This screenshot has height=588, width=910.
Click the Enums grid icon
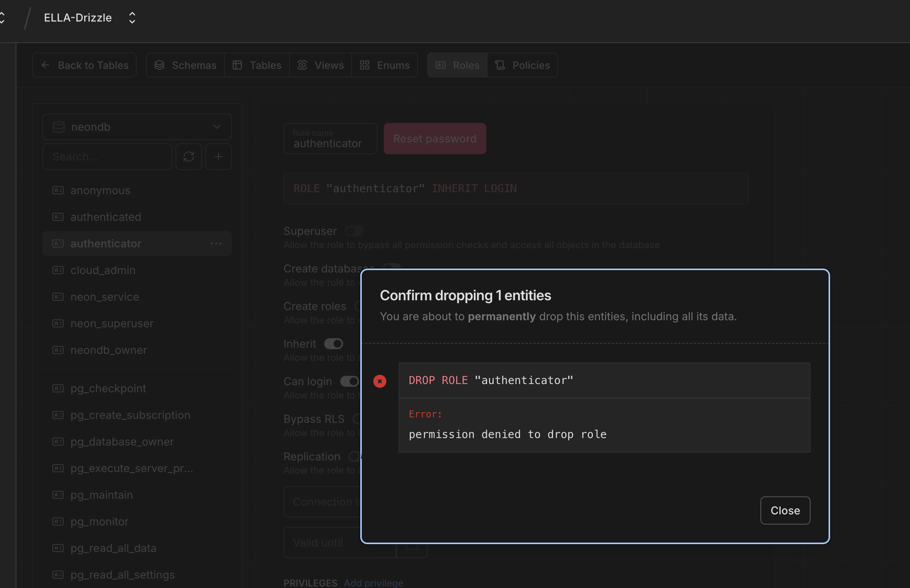tap(365, 65)
